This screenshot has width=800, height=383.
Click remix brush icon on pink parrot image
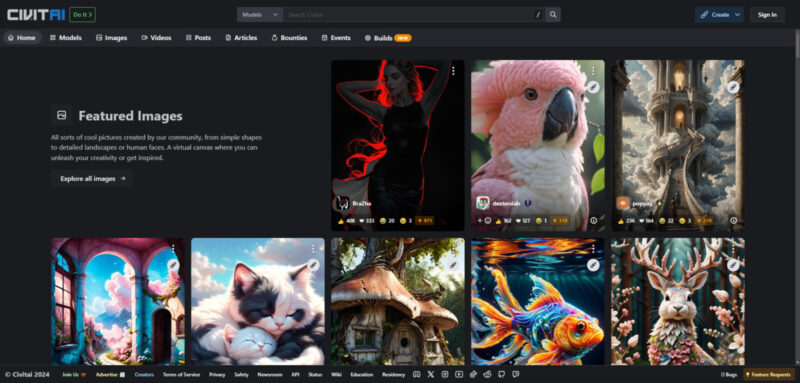click(x=592, y=87)
